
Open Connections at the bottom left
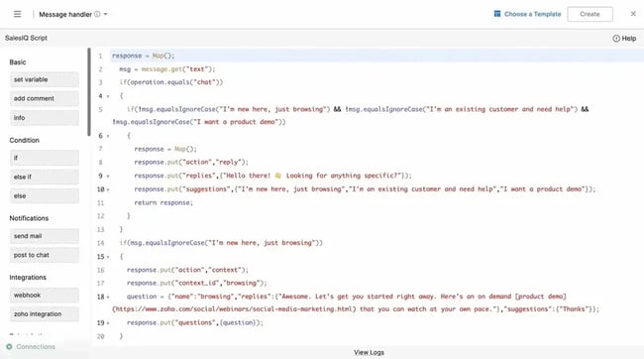coord(36,347)
